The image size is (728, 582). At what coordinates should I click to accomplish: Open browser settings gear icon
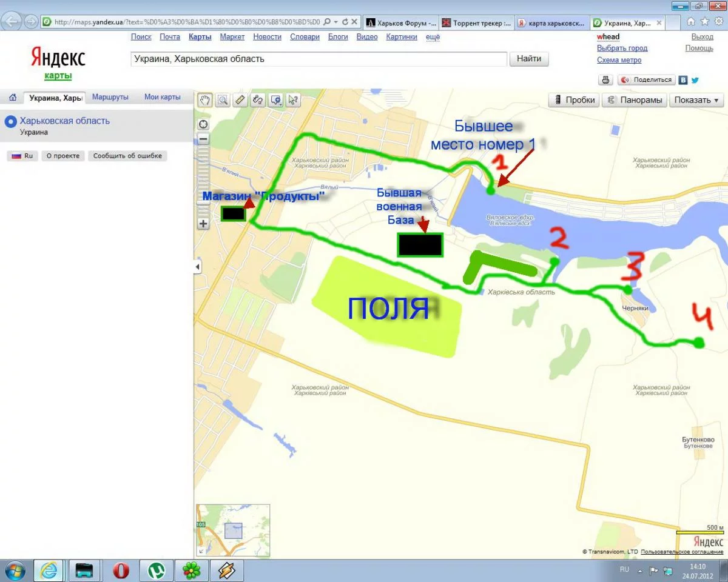[x=719, y=21]
